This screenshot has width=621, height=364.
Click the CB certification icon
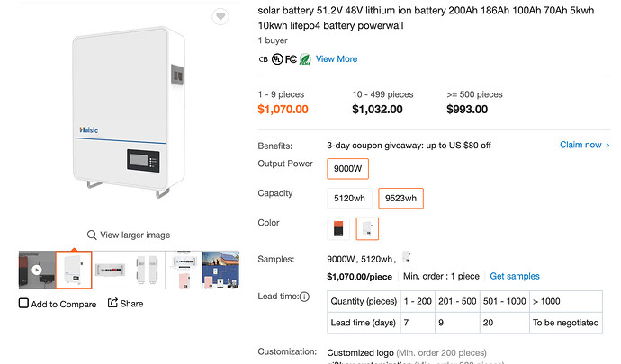[264, 59]
